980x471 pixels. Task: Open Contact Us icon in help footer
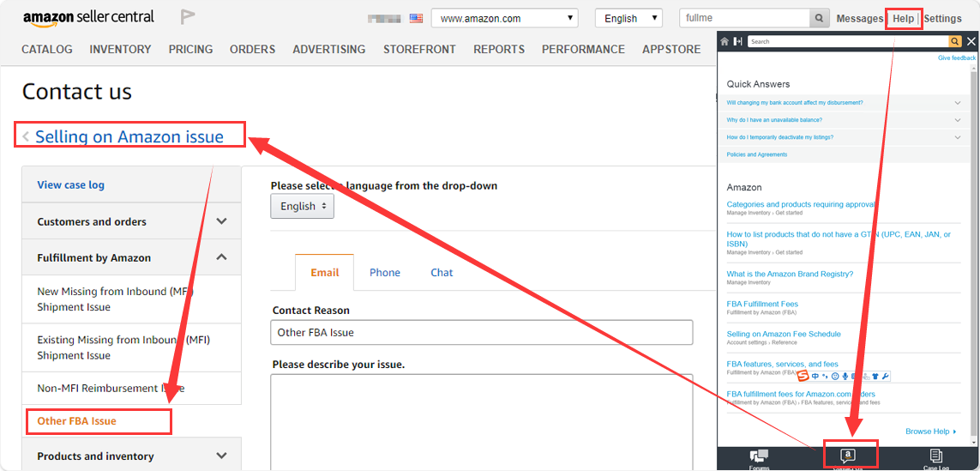847,457
